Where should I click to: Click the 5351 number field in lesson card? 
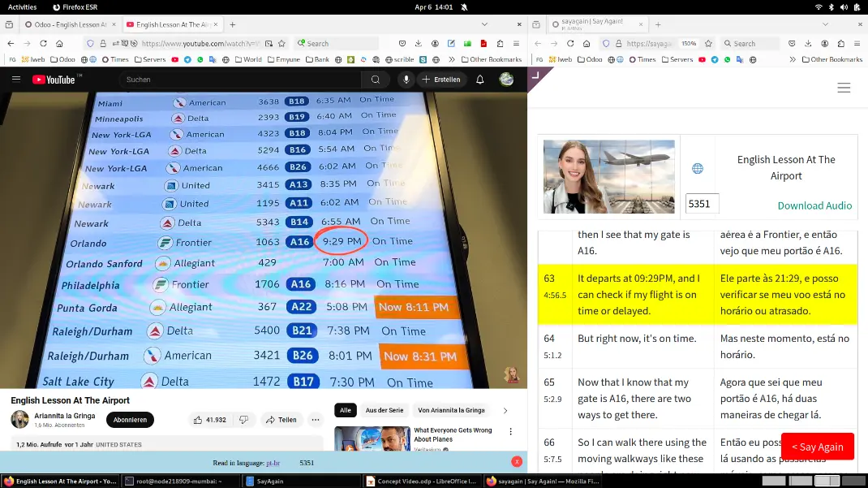click(x=702, y=204)
